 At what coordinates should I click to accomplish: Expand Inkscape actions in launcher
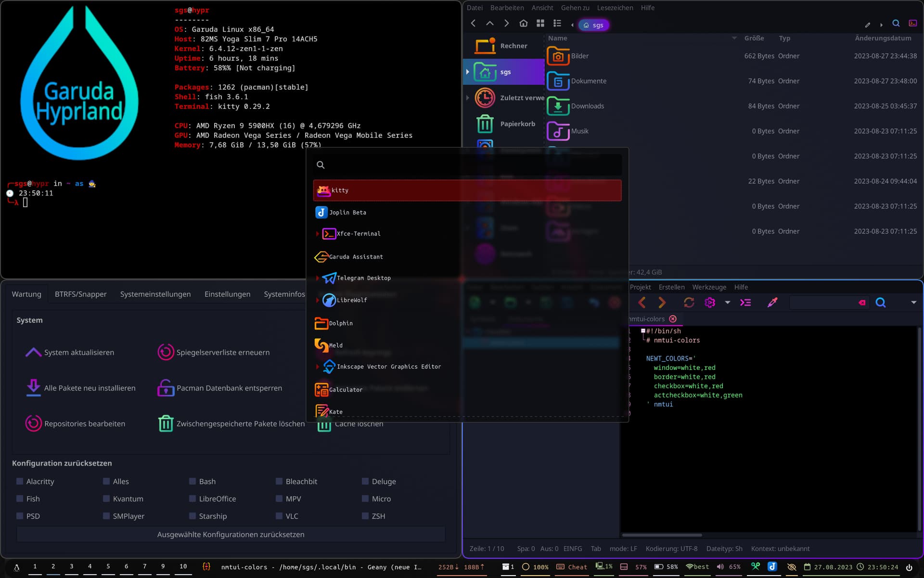(x=317, y=367)
